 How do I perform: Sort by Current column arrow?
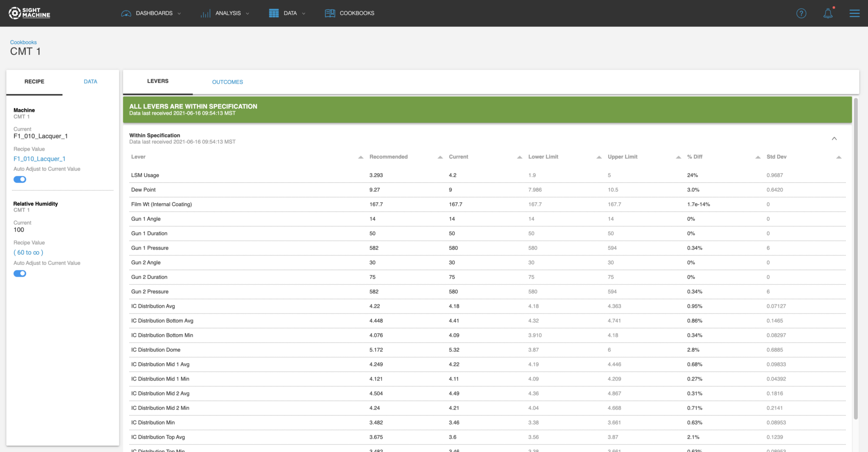click(520, 157)
